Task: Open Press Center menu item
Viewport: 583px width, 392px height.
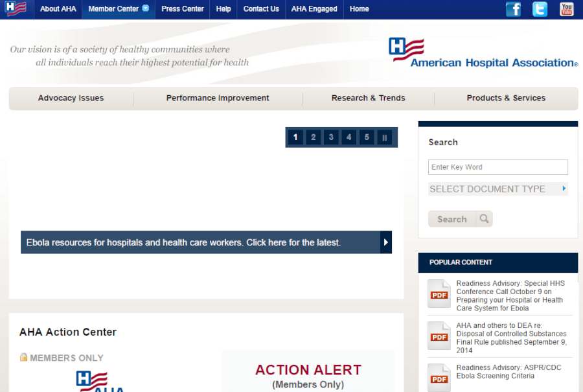Action: (x=183, y=9)
